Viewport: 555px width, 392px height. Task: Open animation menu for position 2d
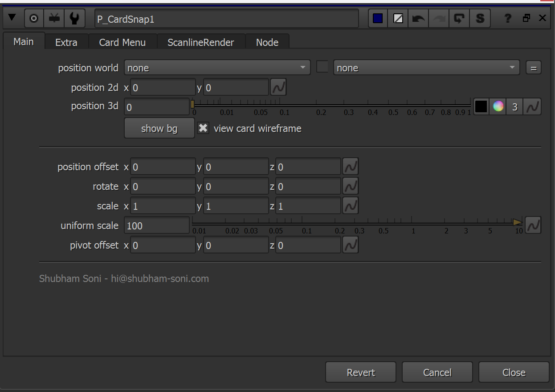point(278,87)
